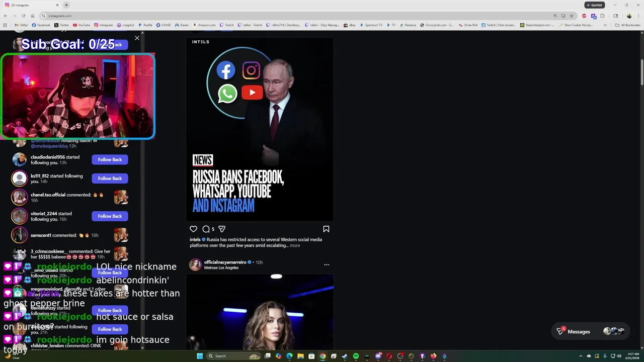Image resolution: width=644 pixels, height=362 pixels.
Task: Open the intels username under the post
Action: pyautogui.click(x=195, y=239)
